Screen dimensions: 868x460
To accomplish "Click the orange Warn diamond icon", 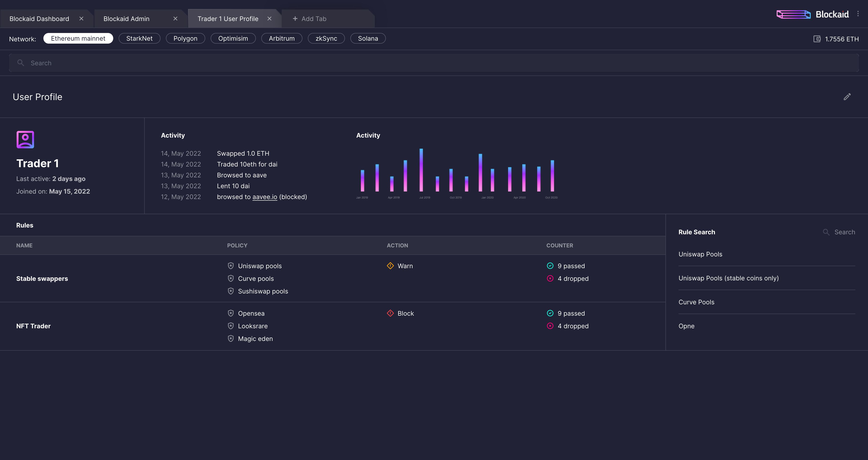I will pos(390,266).
